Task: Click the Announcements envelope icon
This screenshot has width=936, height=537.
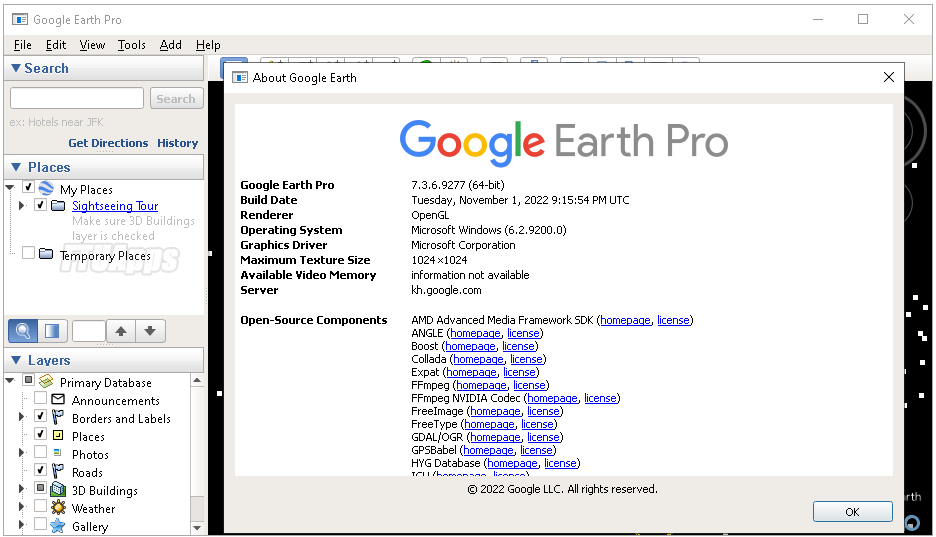Action: (58, 399)
